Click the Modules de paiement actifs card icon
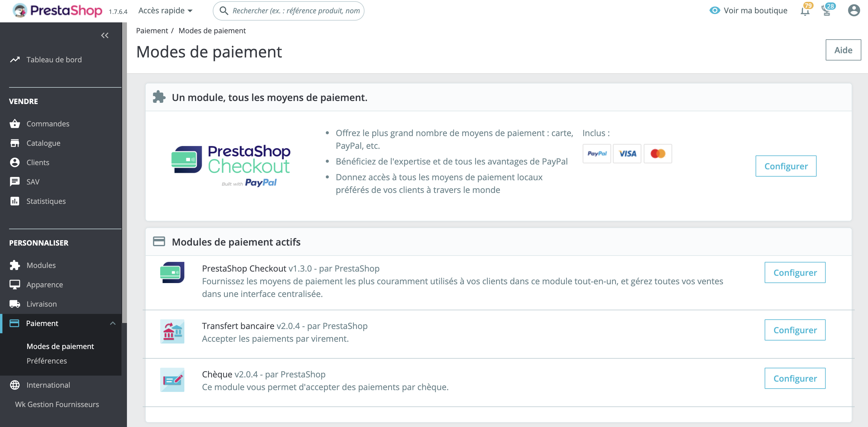 click(x=159, y=242)
